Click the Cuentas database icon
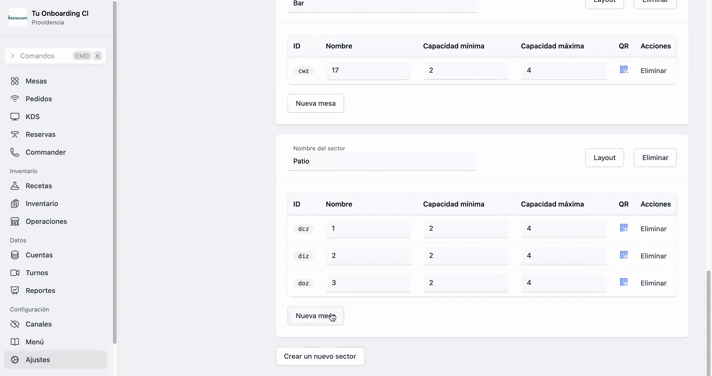The height and width of the screenshot is (376, 712). click(x=15, y=255)
